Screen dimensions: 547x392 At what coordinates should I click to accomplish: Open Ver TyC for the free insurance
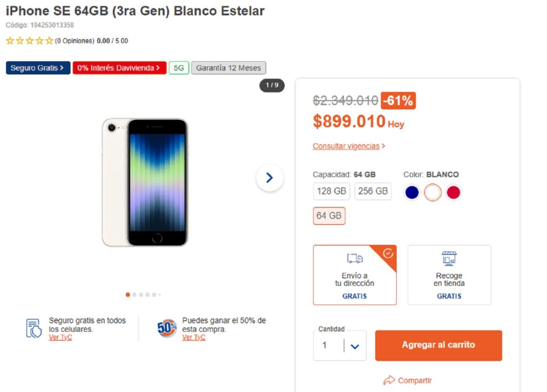coord(60,337)
